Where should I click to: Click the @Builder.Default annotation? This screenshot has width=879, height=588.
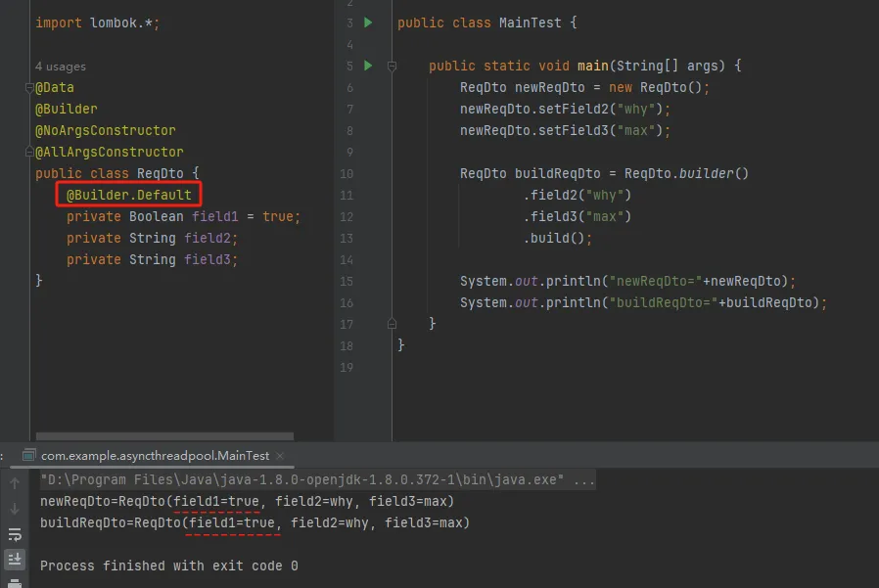click(x=129, y=196)
